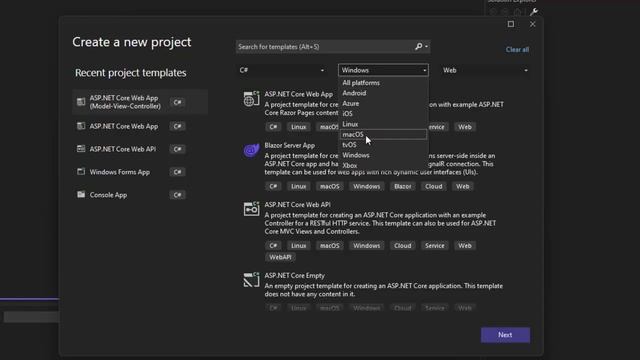
Task: Open the Web project type dropdown
Action: click(x=485, y=70)
